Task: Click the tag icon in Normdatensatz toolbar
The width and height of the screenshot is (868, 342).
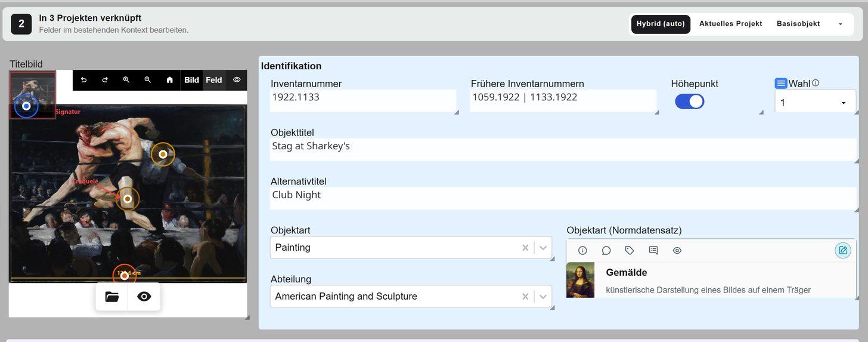Action: click(630, 251)
